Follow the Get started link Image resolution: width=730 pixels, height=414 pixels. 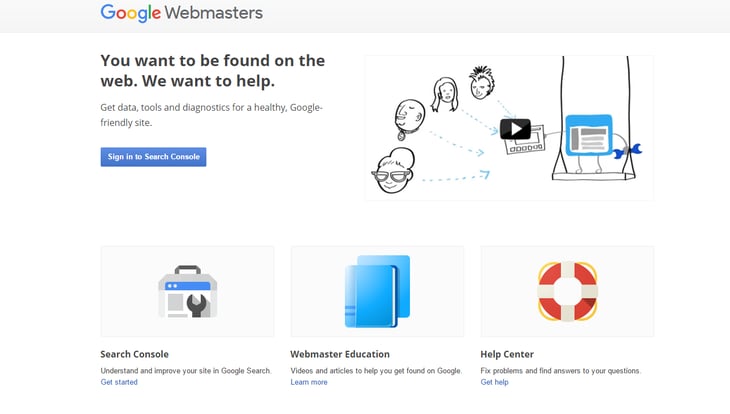(119, 382)
